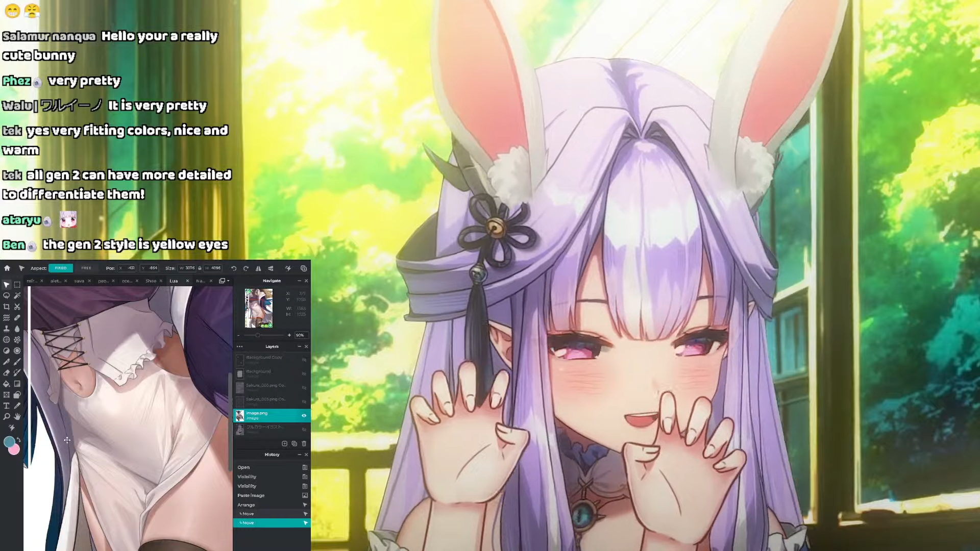
Task: Show the Background Copy layer
Action: 304,360
